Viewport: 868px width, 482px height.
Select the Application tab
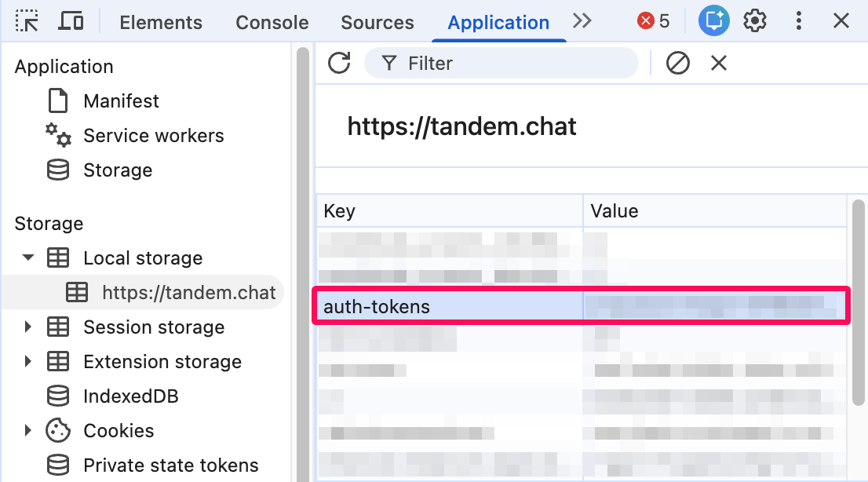pyautogui.click(x=498, y=22)
